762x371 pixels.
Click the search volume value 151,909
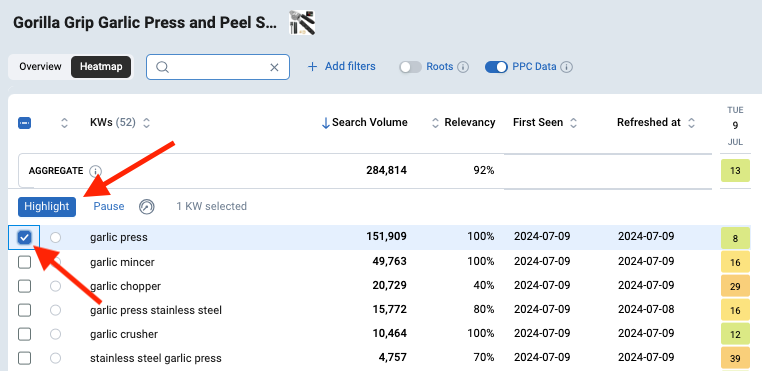(x=386, y=237)
